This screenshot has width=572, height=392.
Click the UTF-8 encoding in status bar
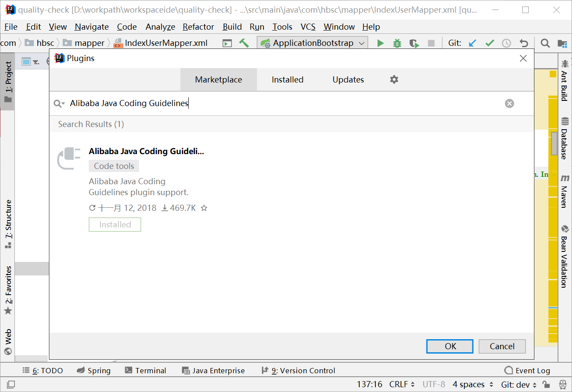click(434, 385)
